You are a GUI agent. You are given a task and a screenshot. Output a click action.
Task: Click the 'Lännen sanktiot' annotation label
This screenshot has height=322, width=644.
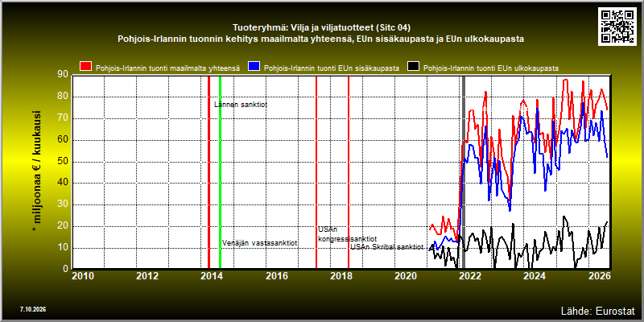(x=241, y=105)
